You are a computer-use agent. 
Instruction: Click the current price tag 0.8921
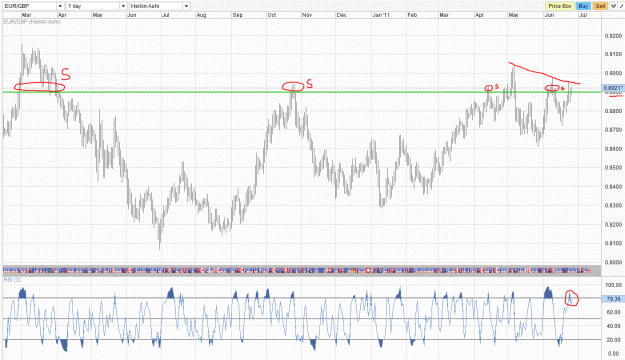point(612,88)
